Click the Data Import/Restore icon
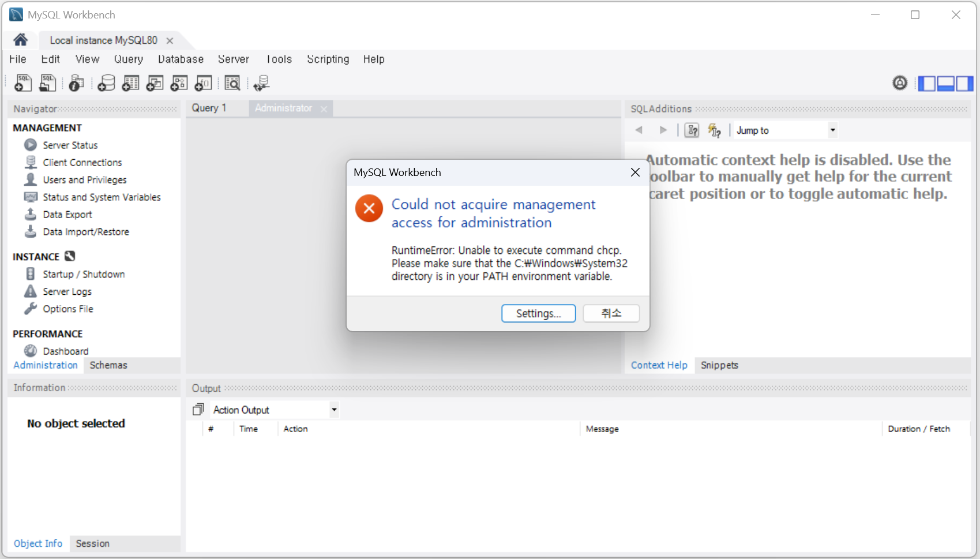The height and width of the screenshot is (559, 980). [31, 231]
